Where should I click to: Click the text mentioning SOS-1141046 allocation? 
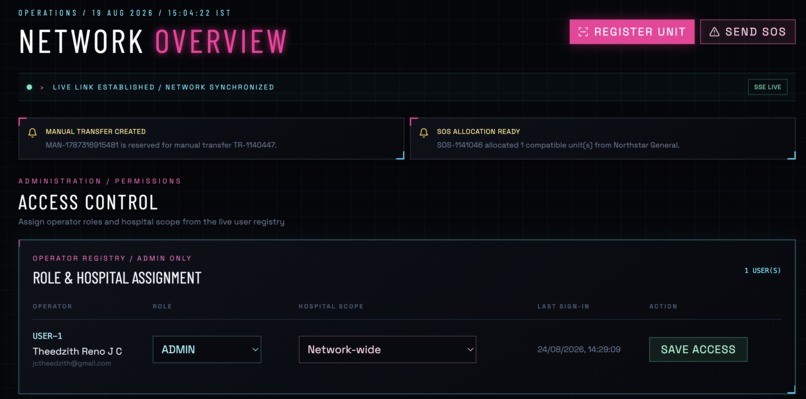[558, 146]
